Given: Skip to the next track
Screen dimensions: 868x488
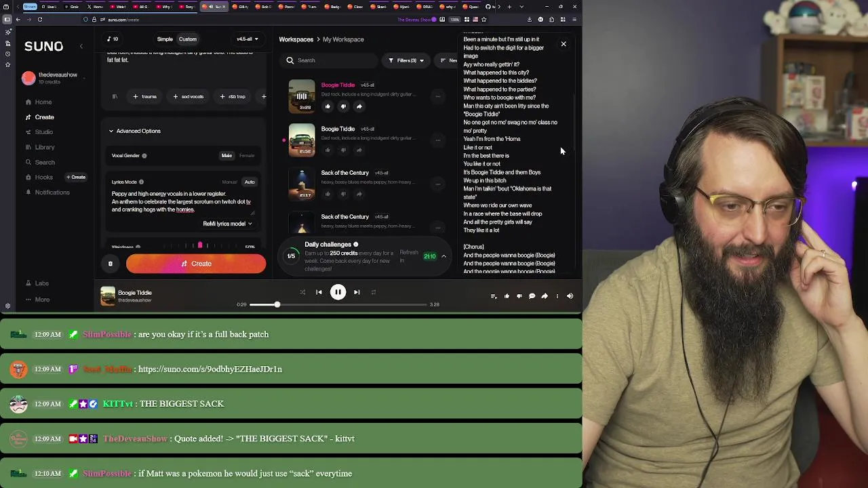Looking at the screenshot, I should coord(357,292).
